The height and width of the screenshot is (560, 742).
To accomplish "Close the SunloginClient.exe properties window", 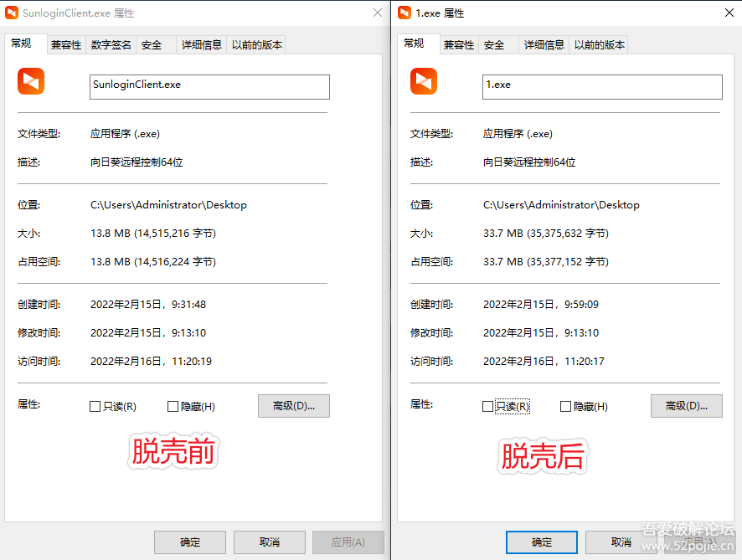I will (x=378, y=13).
